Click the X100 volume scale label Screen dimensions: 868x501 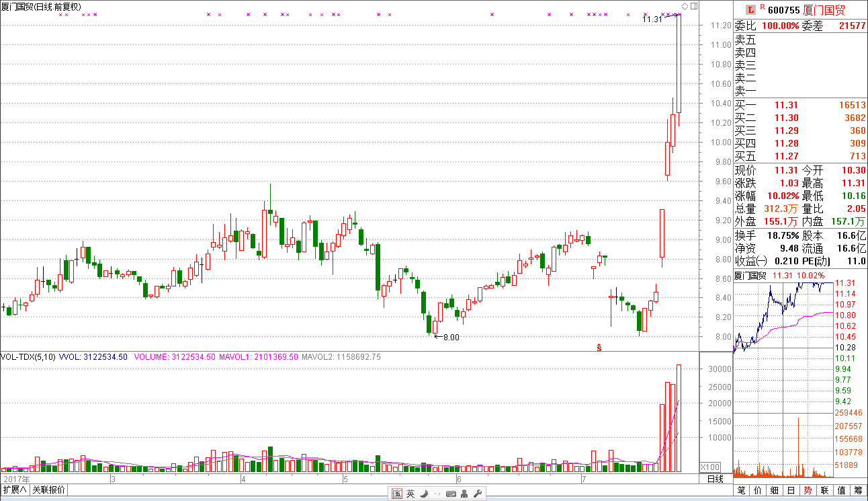click(x=711, y=467)
